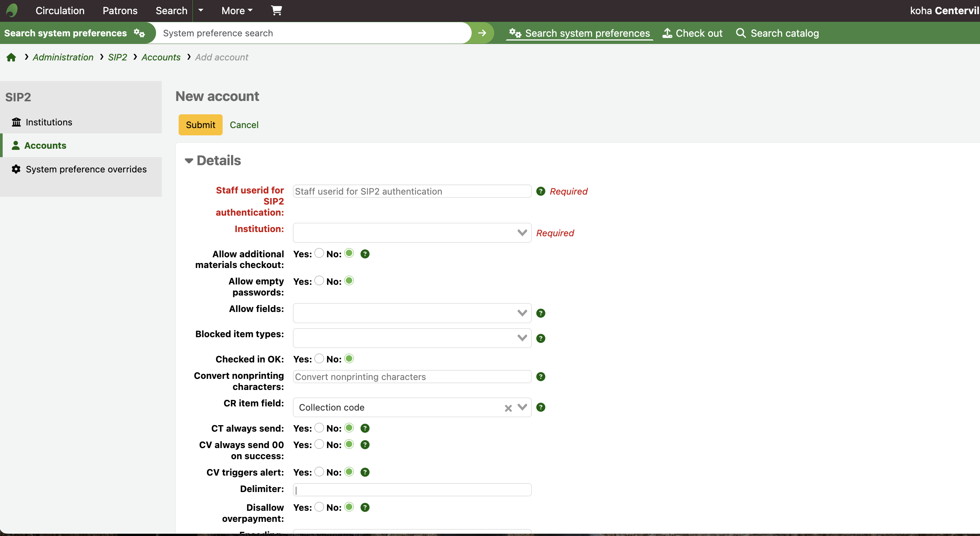Screen dimensions: 980x536
Task: Click help icon beside Convert nonprinting characters
Action: tap(540, 377)
